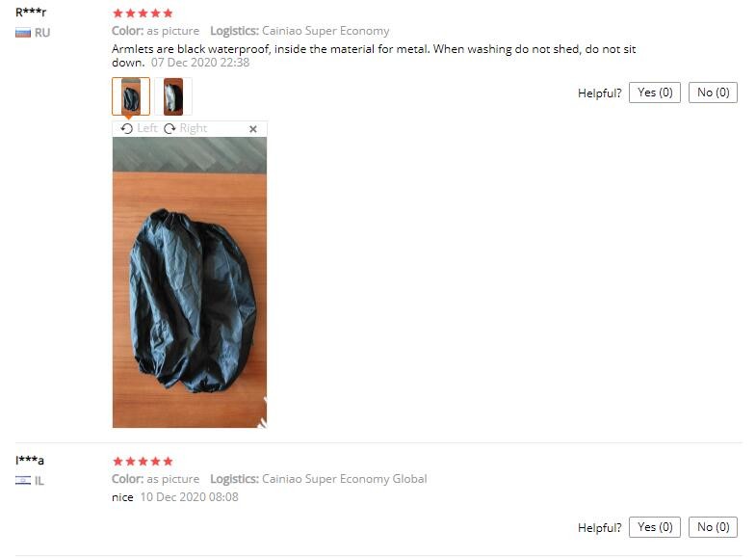Viewport: 756px width, 558px height.
Task: Click the review date 07 Dec 2020 22:38
Action: 200,63
